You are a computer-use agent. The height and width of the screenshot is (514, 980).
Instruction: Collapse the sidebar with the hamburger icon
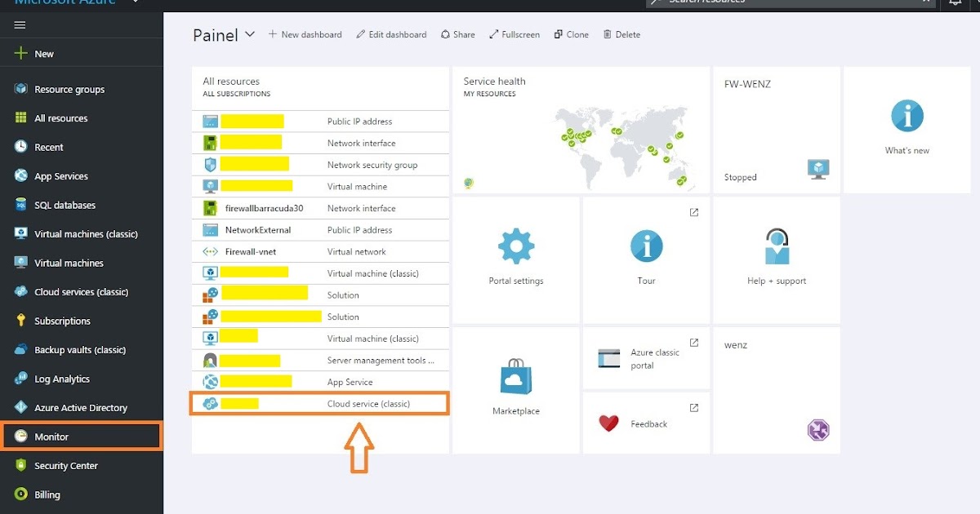(x=20, y=24)
